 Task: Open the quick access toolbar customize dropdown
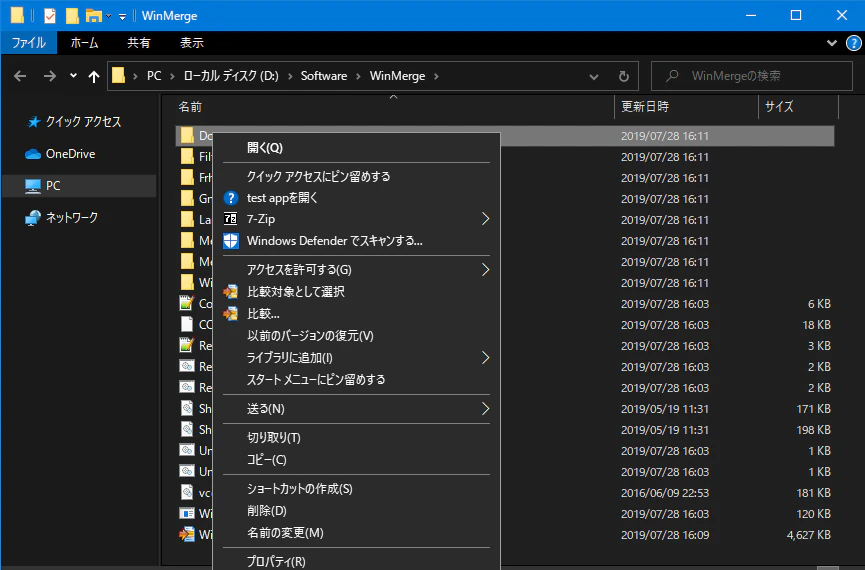pyautogui.click(x=122, y=17)
